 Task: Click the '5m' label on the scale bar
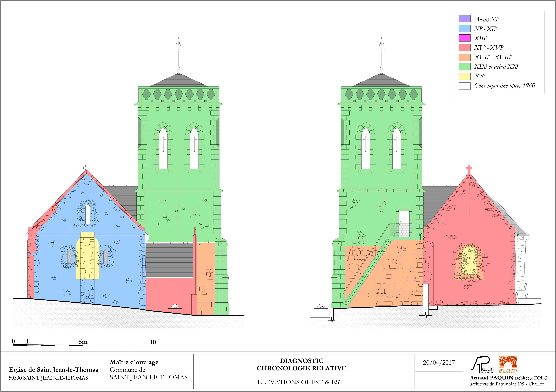[x=83, y=342]
